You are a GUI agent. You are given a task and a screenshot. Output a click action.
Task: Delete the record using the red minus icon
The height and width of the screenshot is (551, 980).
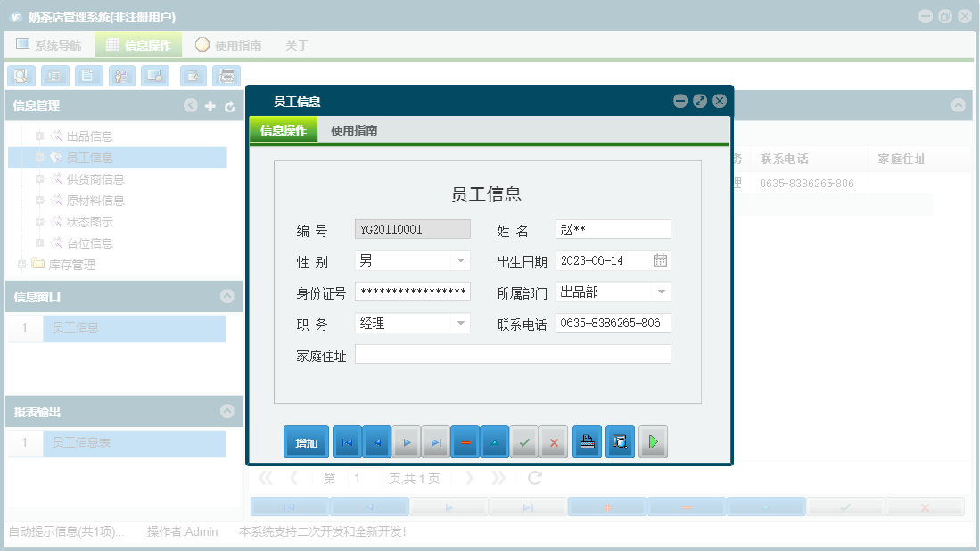click(465, 441)
